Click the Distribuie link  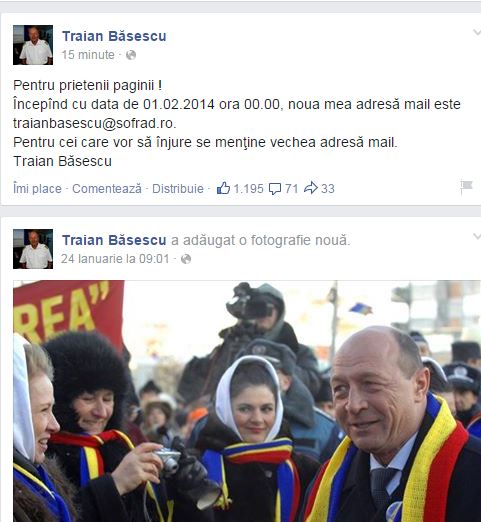(x=178, y=189)
